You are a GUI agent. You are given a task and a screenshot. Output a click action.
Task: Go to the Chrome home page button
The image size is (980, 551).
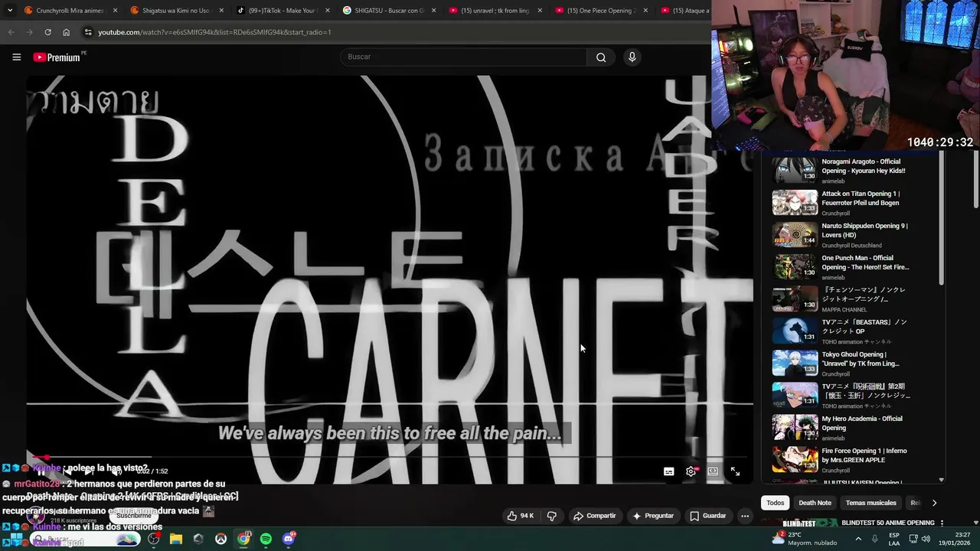click(x=67, y=32)
